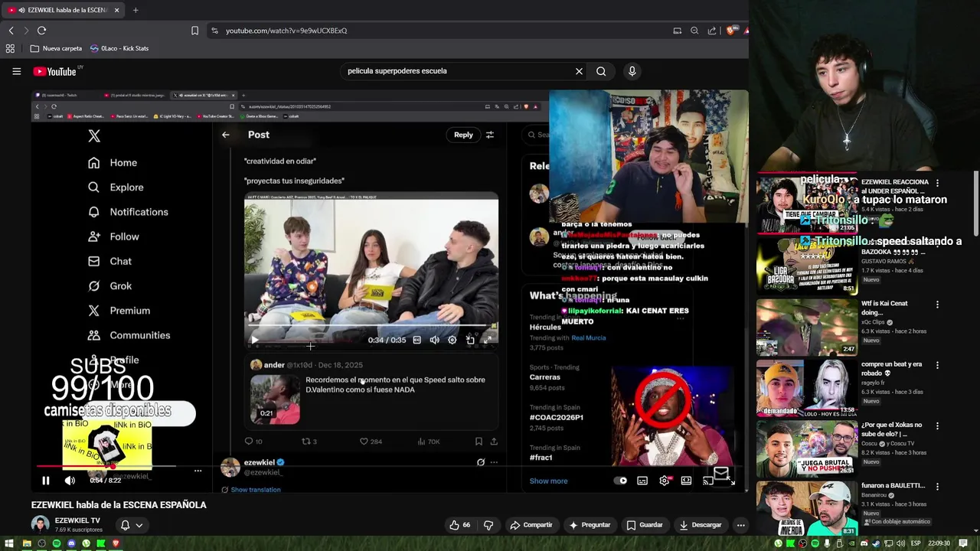
Task: Edit the youtube.com address bar URL
Action: [x=286, y=31]
